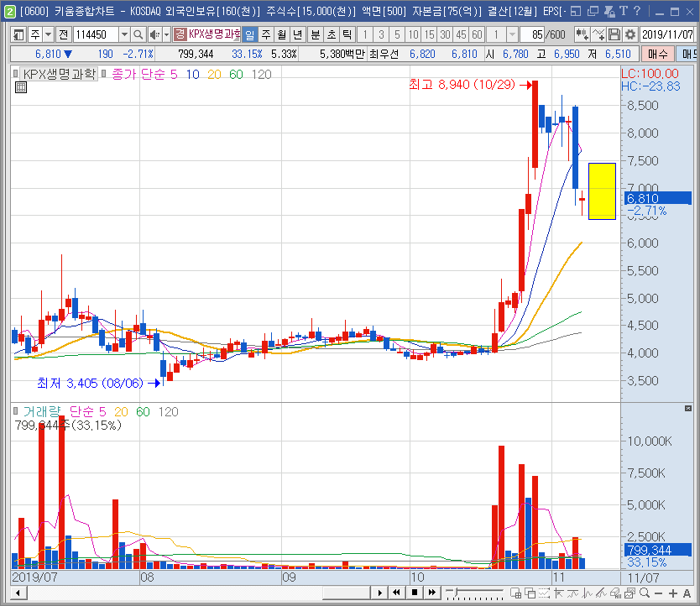Click the first window-grid icon in bottom toolbar
700x606 pixels.
[515, 593]
